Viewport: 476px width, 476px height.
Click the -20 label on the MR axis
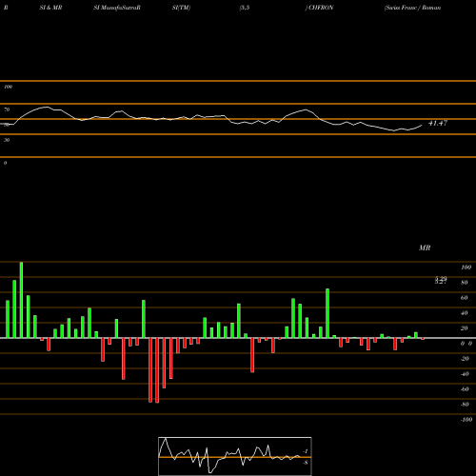click(465, 359)
